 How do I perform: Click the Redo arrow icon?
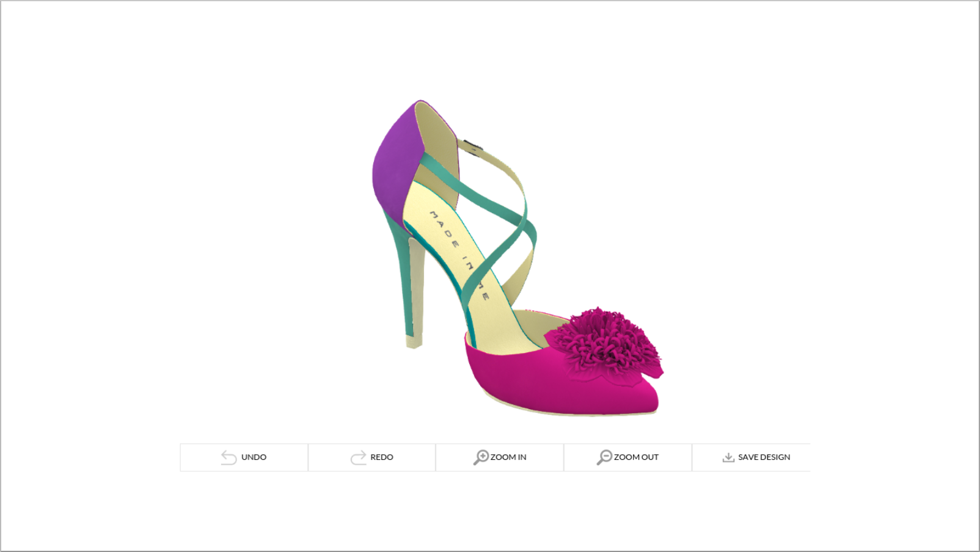pyautogui.click(x=358, y=457)
